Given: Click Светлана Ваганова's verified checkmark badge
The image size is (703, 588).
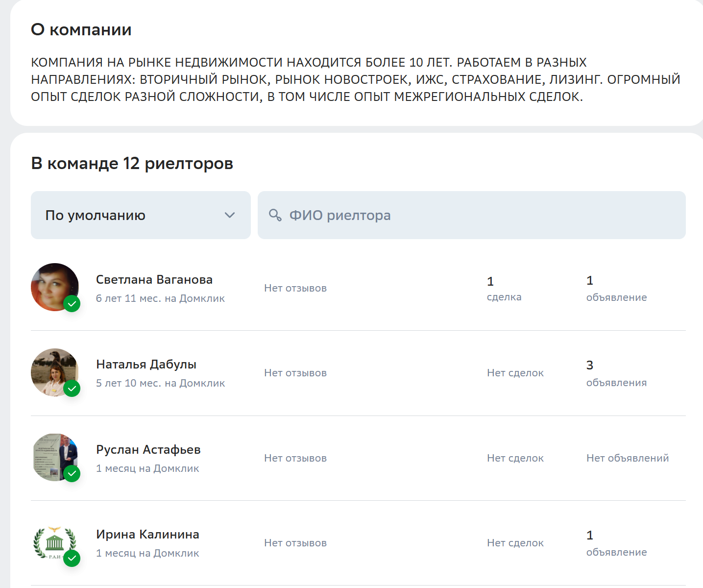Looking at the screenshot, I should 72,304.
